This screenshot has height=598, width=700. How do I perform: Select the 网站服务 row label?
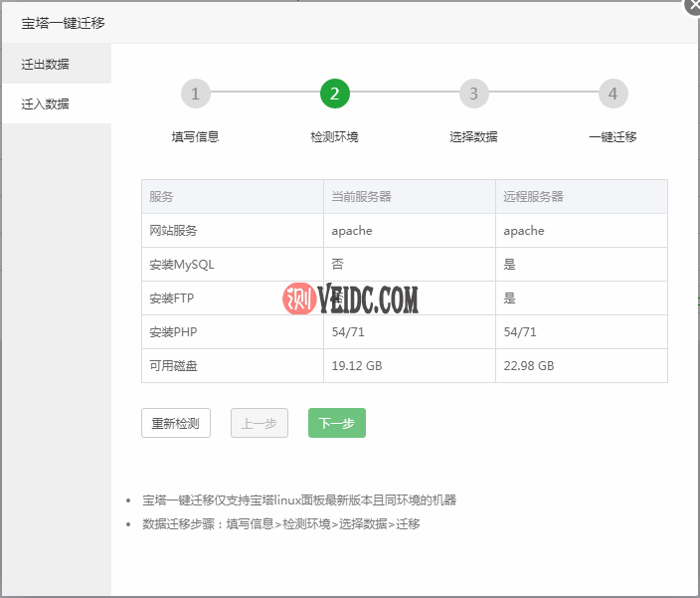click(x=173, y=231)
